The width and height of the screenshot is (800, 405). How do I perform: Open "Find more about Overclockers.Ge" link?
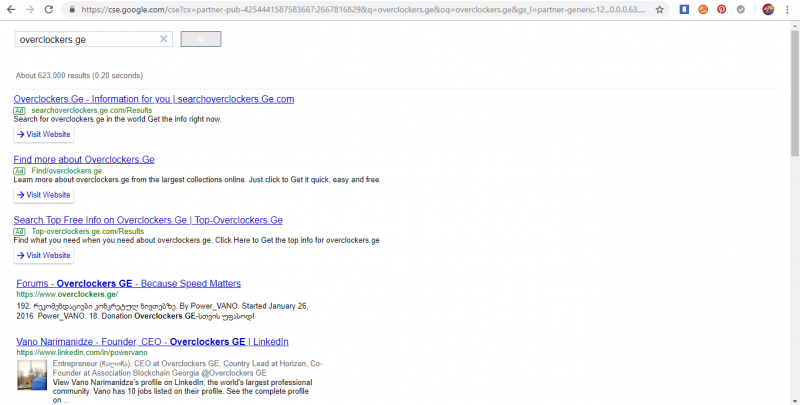[84, 159]
